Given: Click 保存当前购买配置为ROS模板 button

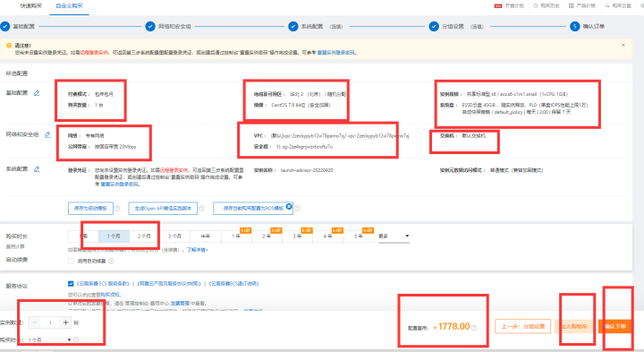Looking at the screenshot, I should [253, 209].
